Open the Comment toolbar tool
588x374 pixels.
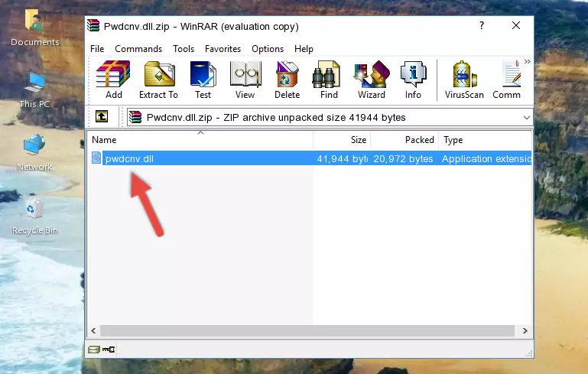[507, 80]
